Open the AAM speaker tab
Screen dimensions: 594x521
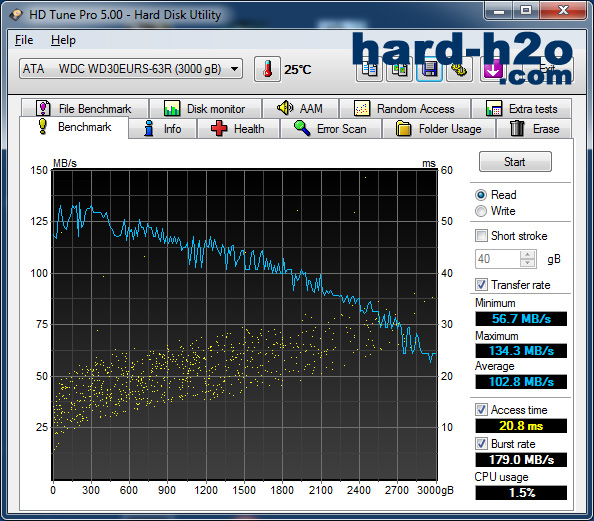pyautogui.click(x=300, y=109)
